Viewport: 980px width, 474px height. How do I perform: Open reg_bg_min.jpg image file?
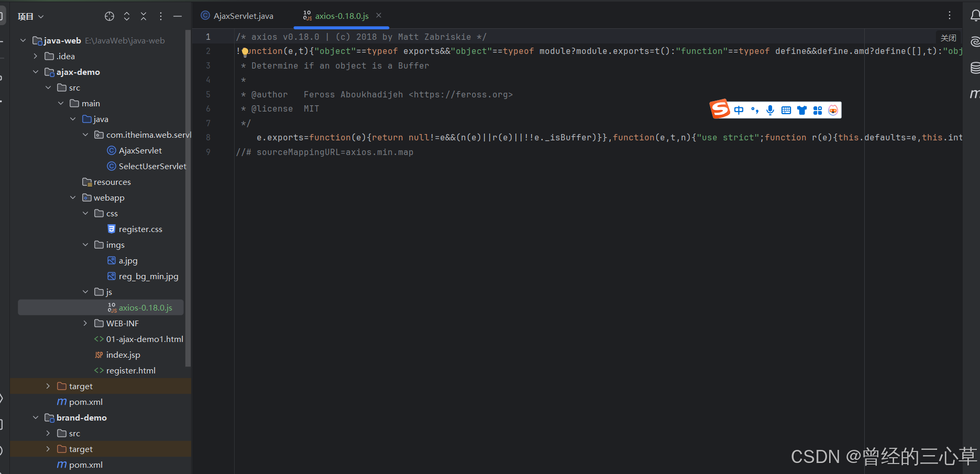pos(142,276)
